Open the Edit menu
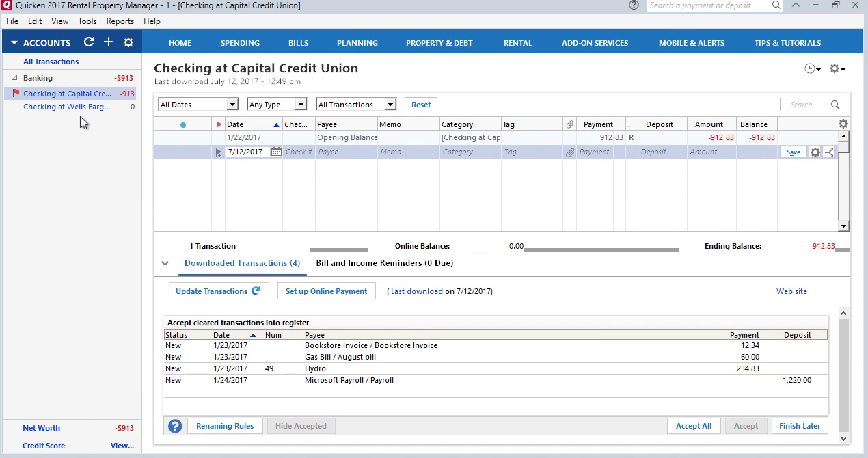 35,21
